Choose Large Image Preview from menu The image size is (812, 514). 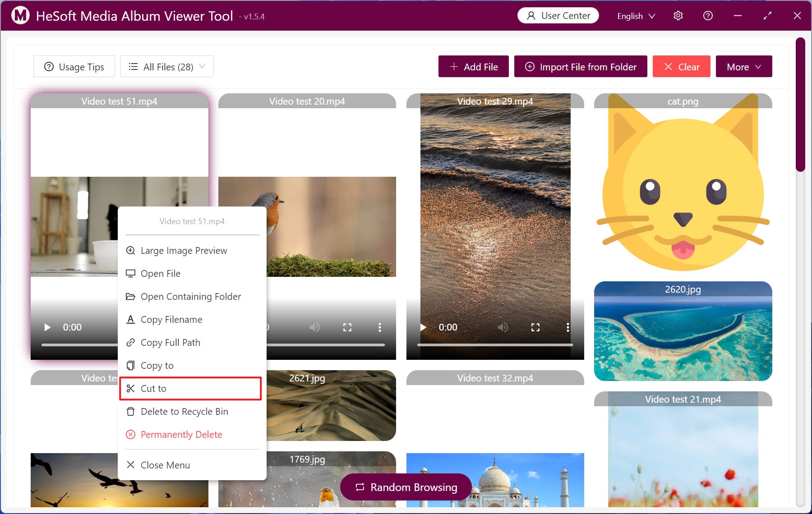[192, 251]
